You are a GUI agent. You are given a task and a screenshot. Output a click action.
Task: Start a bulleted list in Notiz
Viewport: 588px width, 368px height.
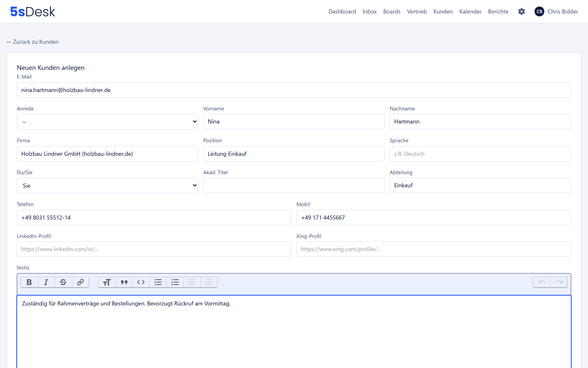(158, 282)
